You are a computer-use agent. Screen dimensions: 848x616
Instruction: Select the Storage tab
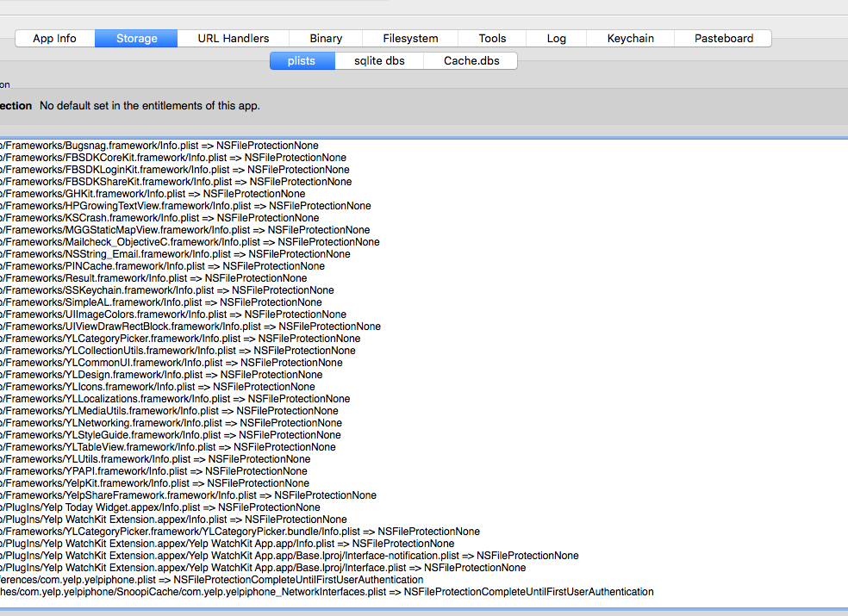point(136,39)
